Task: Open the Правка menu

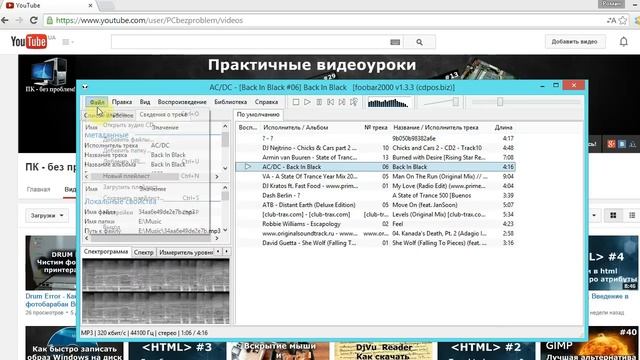Action: 122,102
